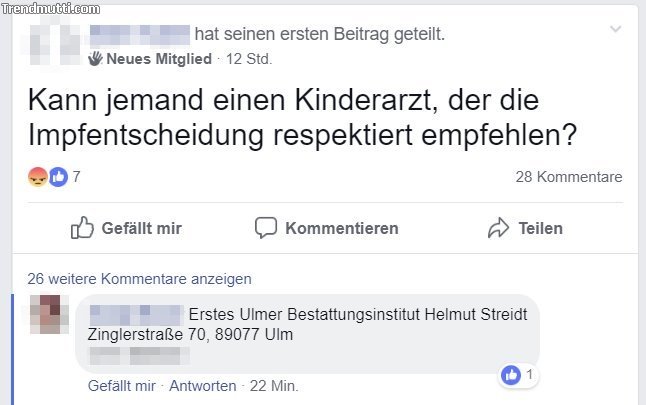Click the speech bubble Kommentieren icon
Viewport: 646px width, 405px height.
pos(265,228)
